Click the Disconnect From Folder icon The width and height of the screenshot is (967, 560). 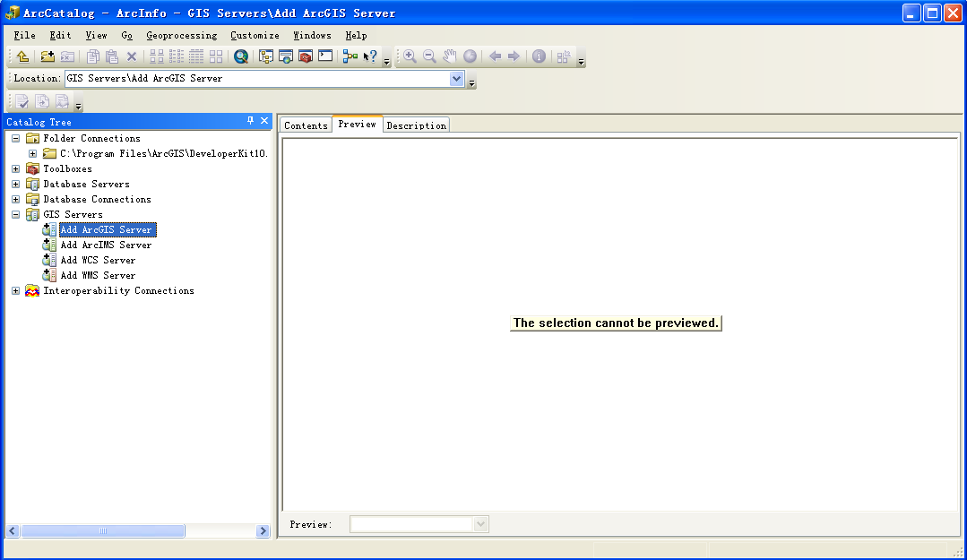67,56
